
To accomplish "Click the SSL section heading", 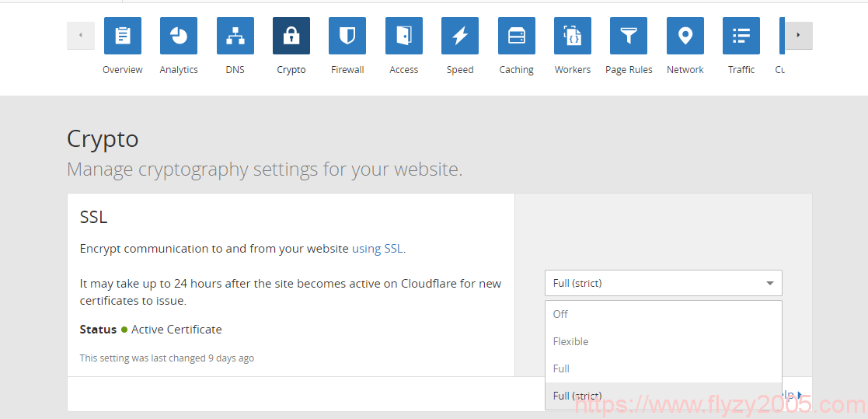I will click(93, 217).
